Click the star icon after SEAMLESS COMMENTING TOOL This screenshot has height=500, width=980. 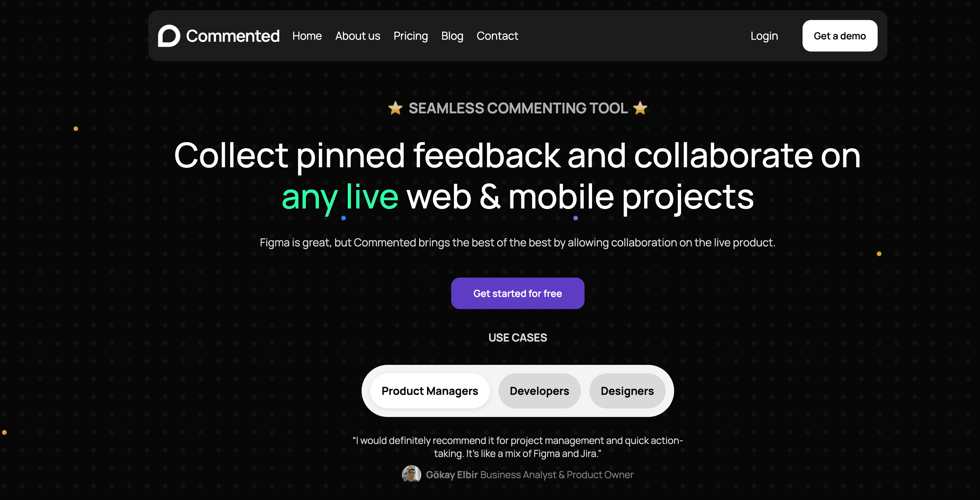click(640, 108)
